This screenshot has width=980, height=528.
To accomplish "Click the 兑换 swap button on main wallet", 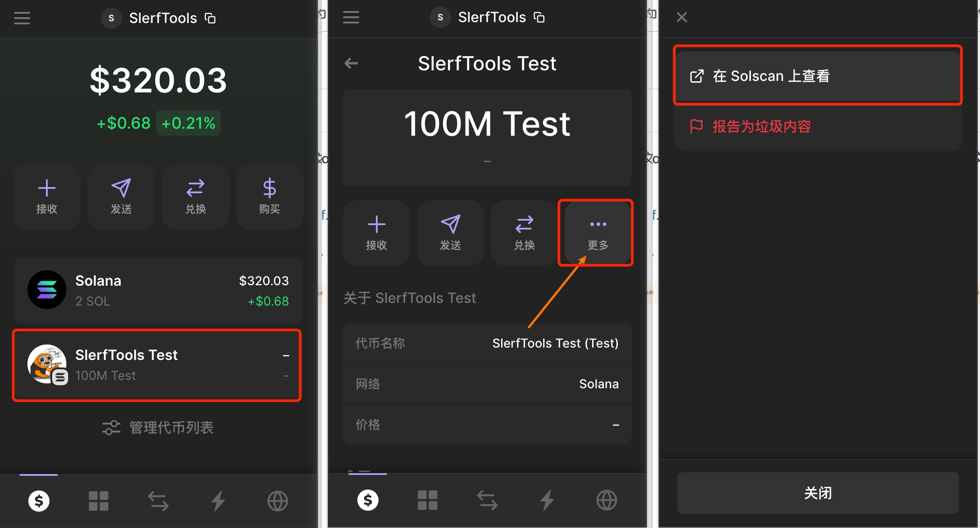I will tap(195, 196).
